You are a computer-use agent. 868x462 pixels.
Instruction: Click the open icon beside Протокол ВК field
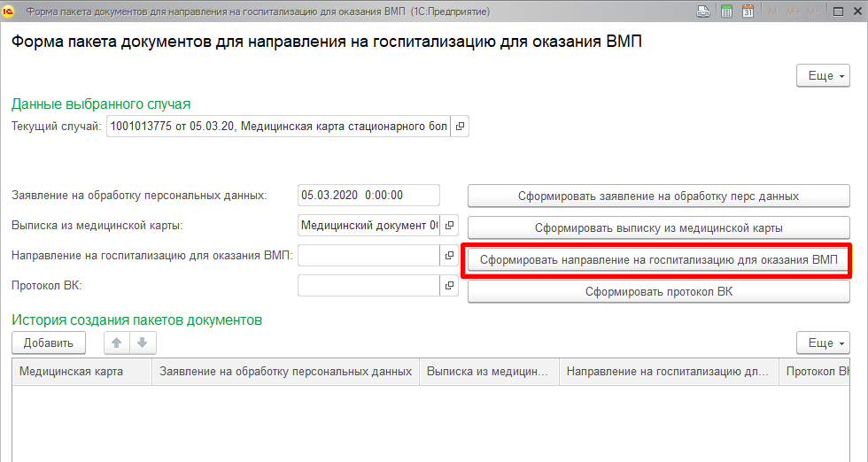click(449, 286)
